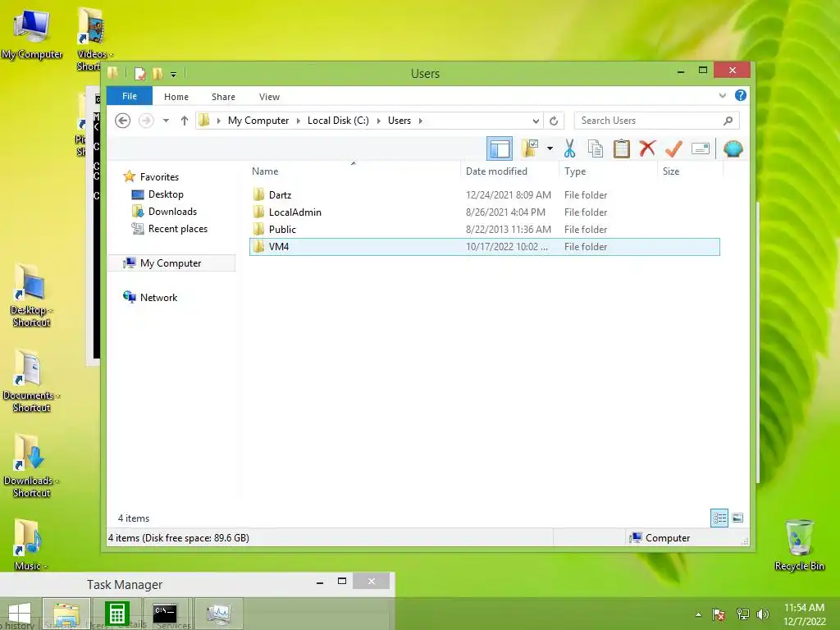This screenshot has width=840, height=630.
Task: Sort by the Size column header
Action: (690, 171)
